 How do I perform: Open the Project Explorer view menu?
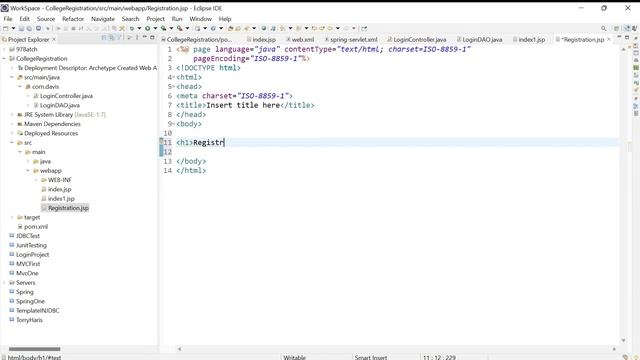pos(137,38)
